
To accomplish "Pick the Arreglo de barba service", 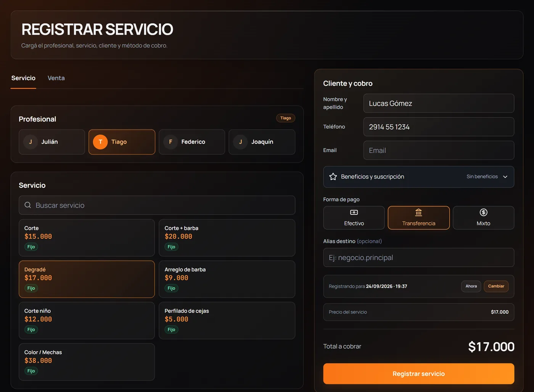I will tap(227, 279).
